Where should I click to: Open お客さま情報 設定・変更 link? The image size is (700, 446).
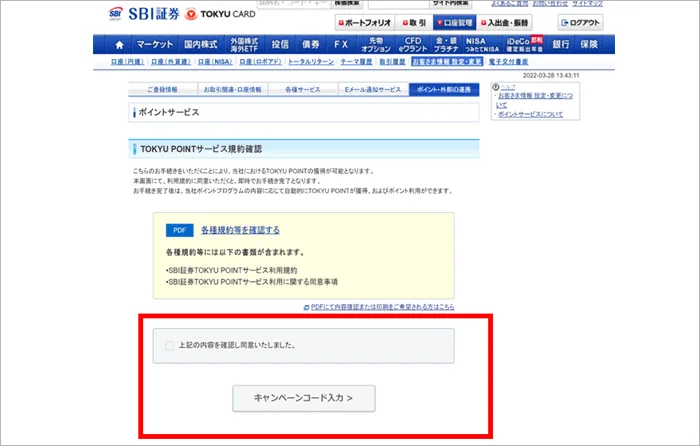coord(447,62)
